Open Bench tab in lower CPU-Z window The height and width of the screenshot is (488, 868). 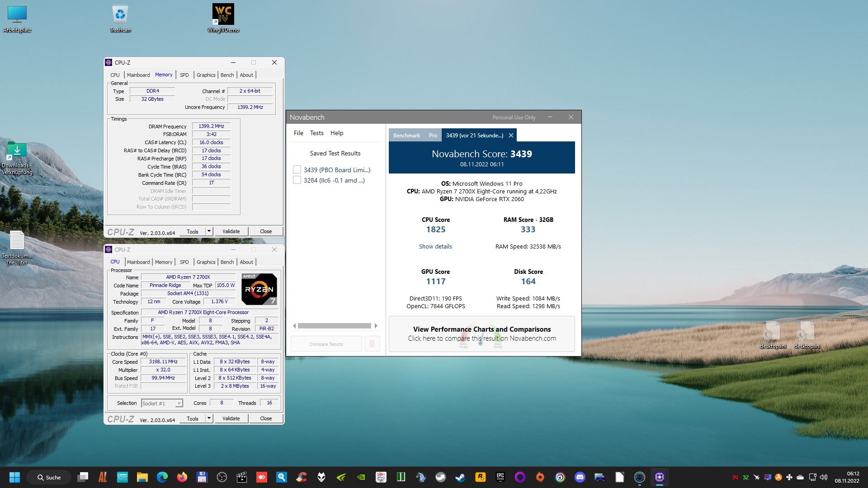227,262
